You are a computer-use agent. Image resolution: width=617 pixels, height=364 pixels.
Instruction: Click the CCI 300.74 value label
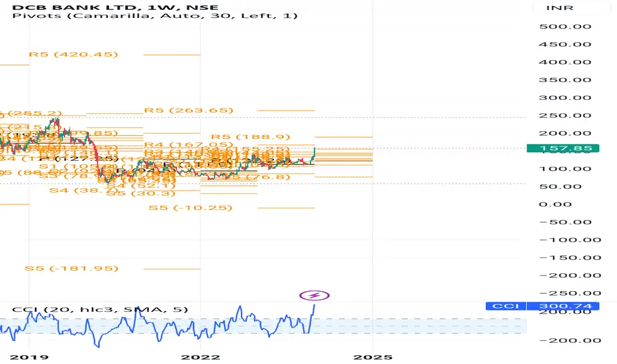(x=542, y=306)
